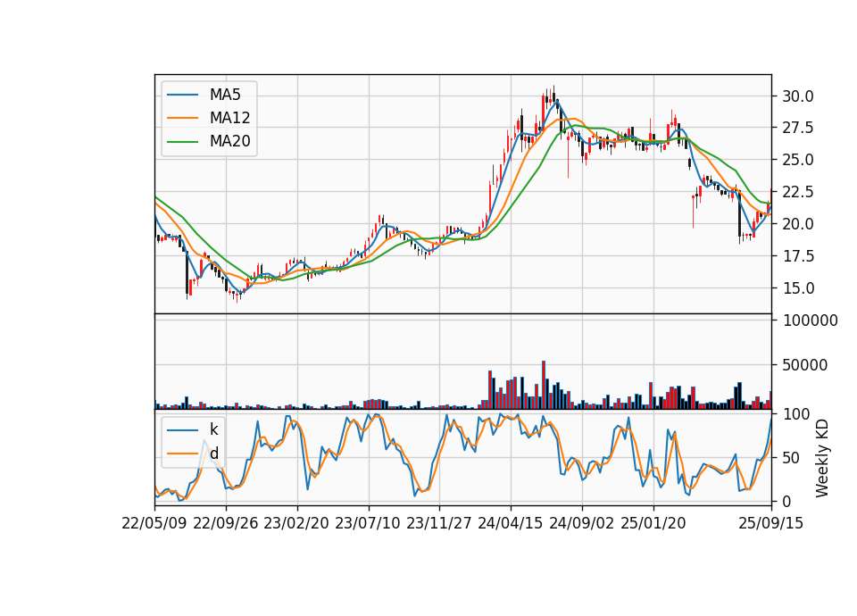The width and height of the screenshot is (857, 616).
Task: Click the 24/09/02 date tick label
Action: [x=581, y=523]
